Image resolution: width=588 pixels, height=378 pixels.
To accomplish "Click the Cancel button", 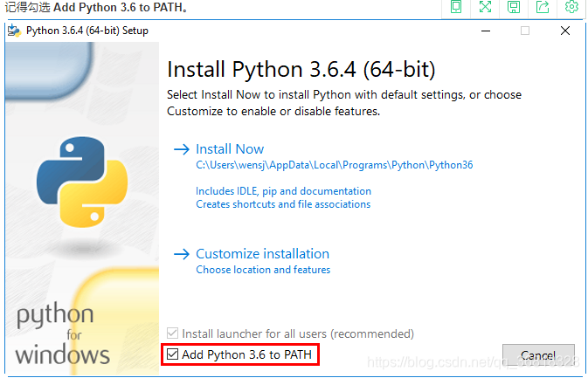I will [x=538, y=355].
